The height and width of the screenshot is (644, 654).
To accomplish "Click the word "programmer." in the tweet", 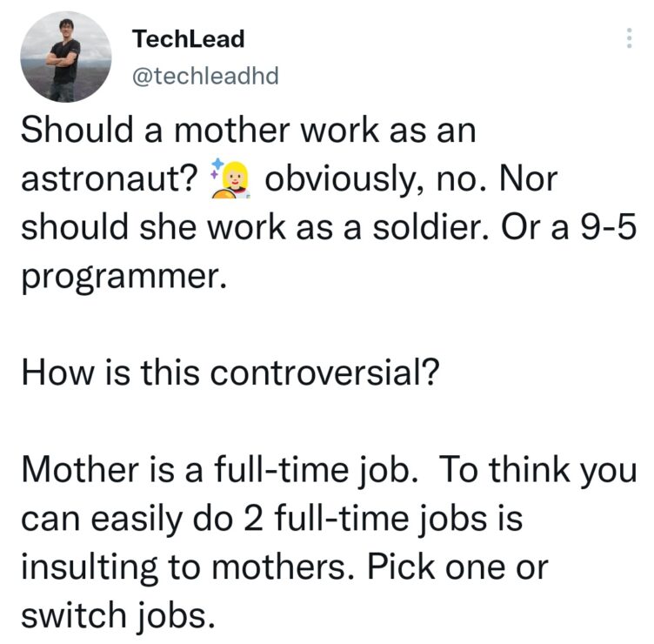I will pyautogui.click(x=124, y=276).
